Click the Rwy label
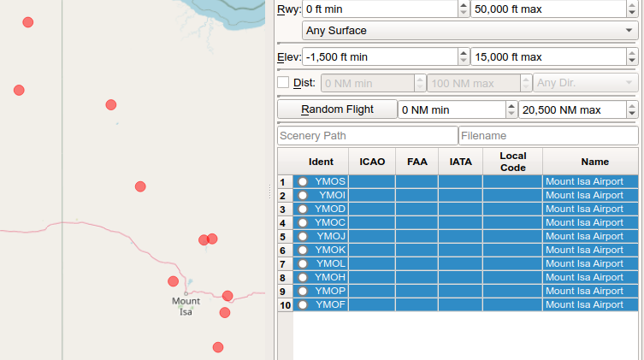This screenshot has height=360, width=644. click(x=289, y=9)
